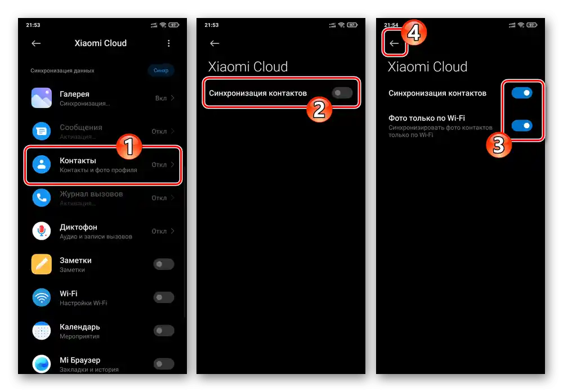
Task: Tap the Wi-Fi settings icon
Action: pyautogui.click(x=42, y=298)
